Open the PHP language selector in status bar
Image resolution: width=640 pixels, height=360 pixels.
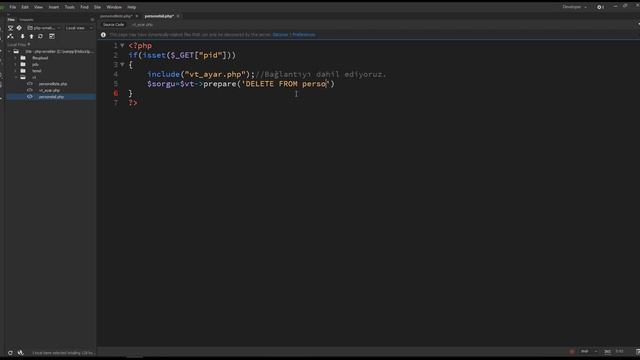tap(589, 351)
